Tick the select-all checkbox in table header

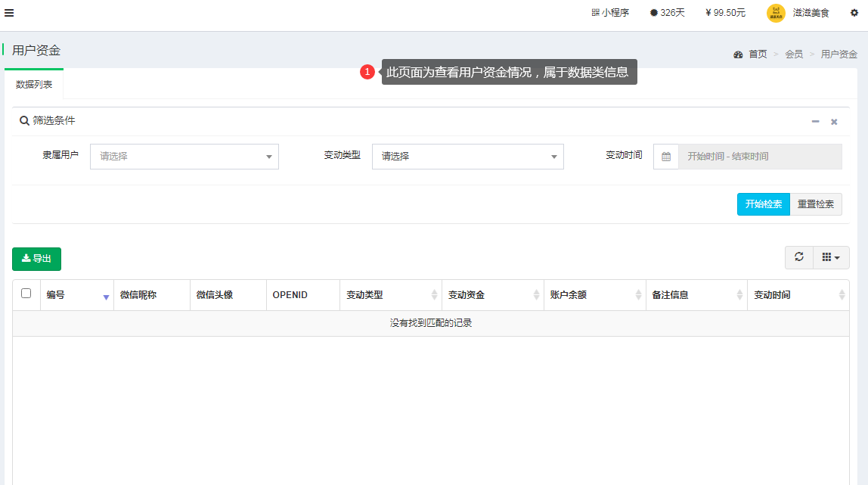tap(26, 294)
